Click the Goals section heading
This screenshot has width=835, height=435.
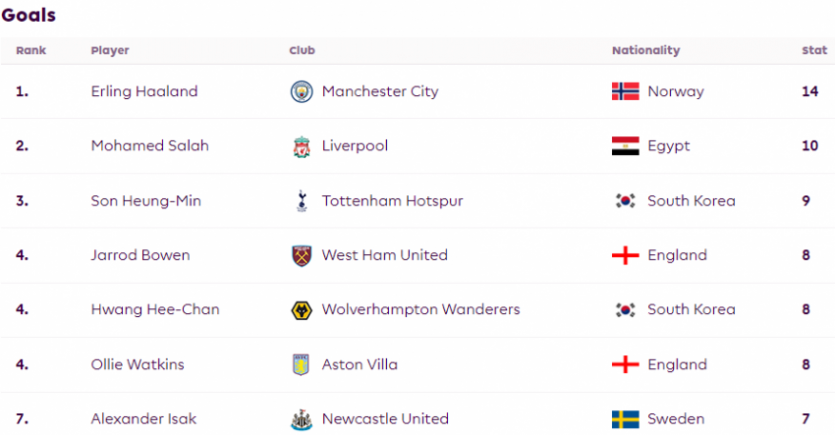coord(29,16)
